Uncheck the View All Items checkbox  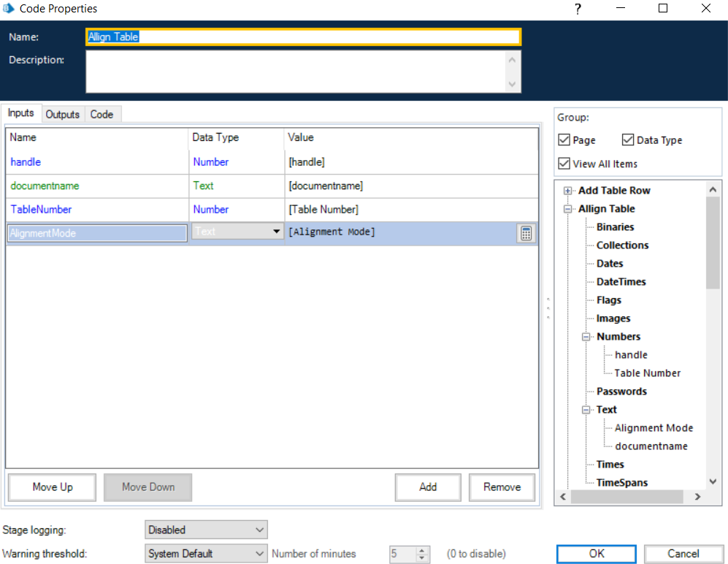point(564,164)
